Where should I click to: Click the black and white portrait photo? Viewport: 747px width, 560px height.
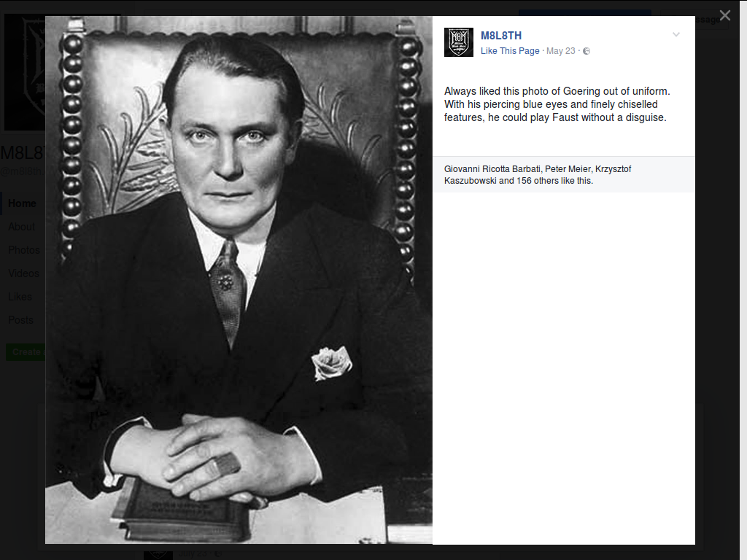click(239, 280)
